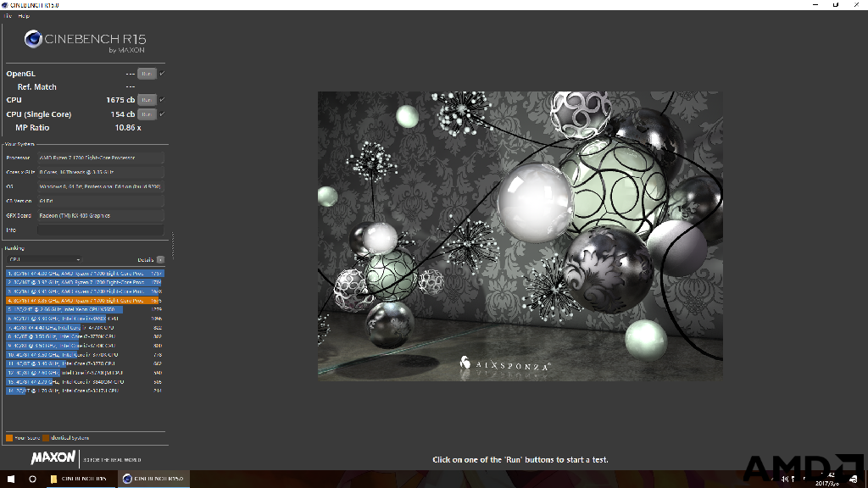The image size is (868, 488).
Task: Select ranking entry 5 Intel Xeon CPU
Action: 85,309
